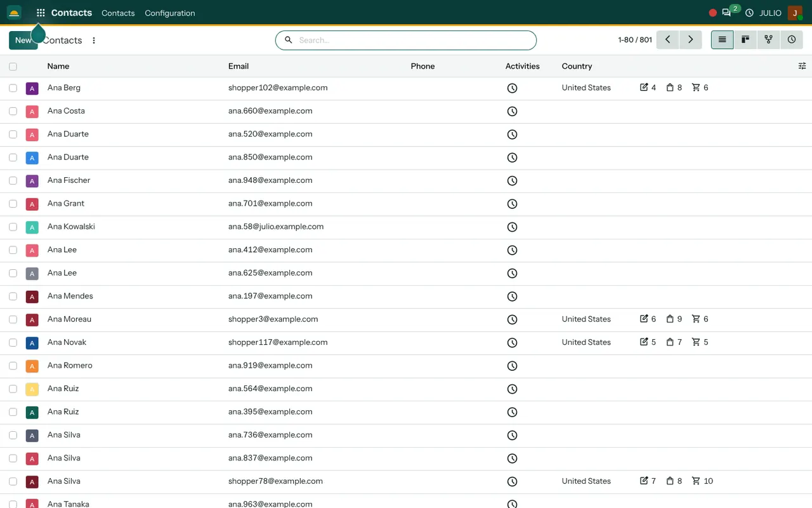Image resolution: width=812 pixels, height=508 pixels.
Task: Open the Ana Tanaka contact row
Action: pos(406,501)
